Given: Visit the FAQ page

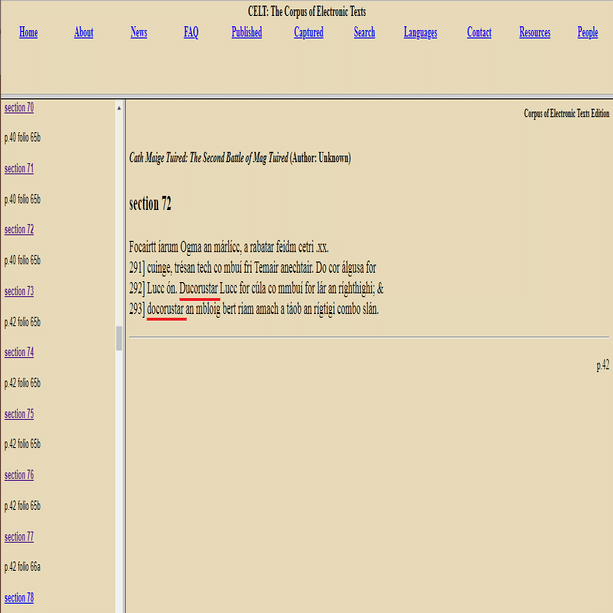Looking at the screenshot, I should point(191,32).
